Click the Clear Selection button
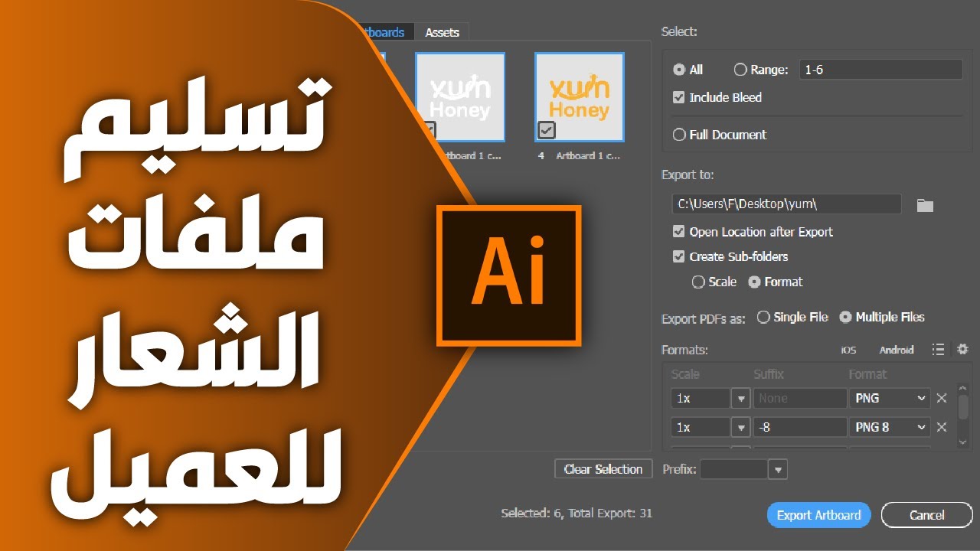The width and height of the screenshot is (980, 551). (603, 469)
